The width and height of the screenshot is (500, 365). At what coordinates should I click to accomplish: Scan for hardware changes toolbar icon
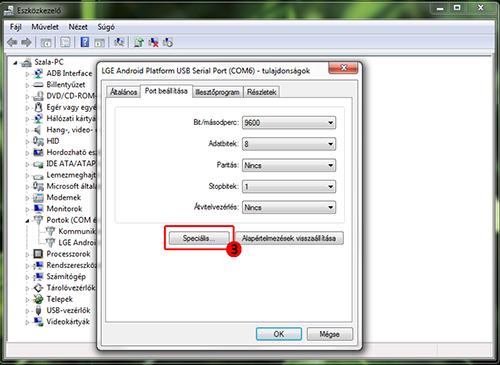click(x=119, y=42)
